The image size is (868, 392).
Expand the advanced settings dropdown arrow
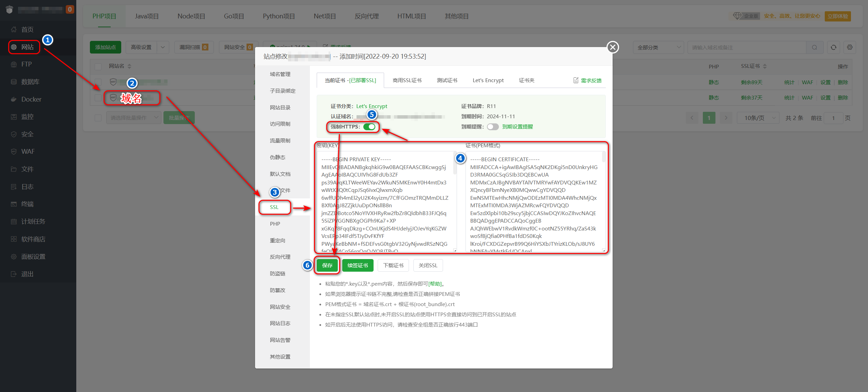click(163, 47)
